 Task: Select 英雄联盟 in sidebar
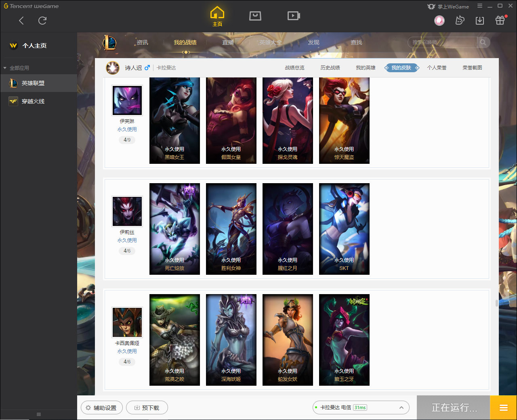(38, 83)
